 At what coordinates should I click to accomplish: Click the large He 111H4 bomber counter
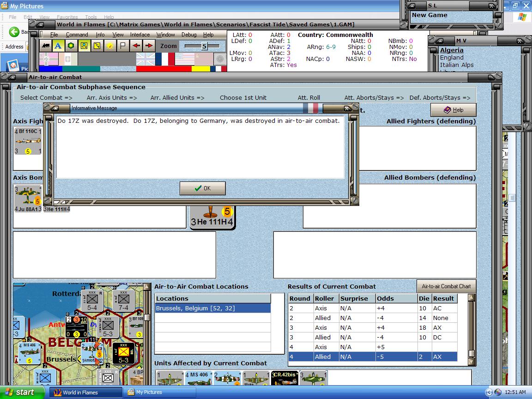point(212,218)
